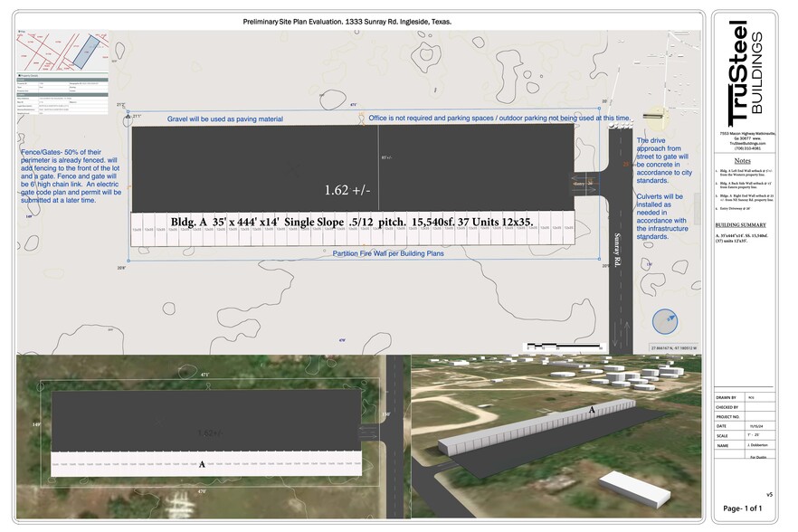Screen dimensions: 798x532
Task: Click the Property Details table
Action: (x=56, y=95)
